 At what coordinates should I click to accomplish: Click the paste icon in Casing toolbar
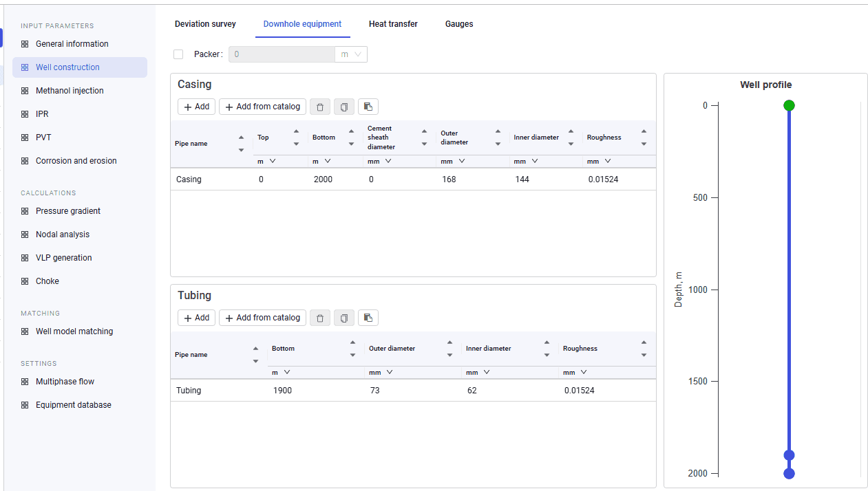368,107
